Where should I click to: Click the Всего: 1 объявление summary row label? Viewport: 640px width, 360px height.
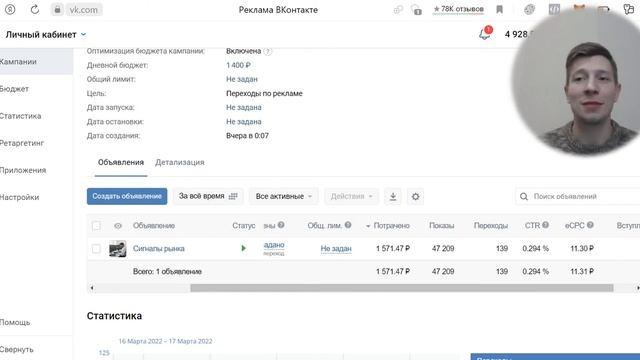point(167,271)
